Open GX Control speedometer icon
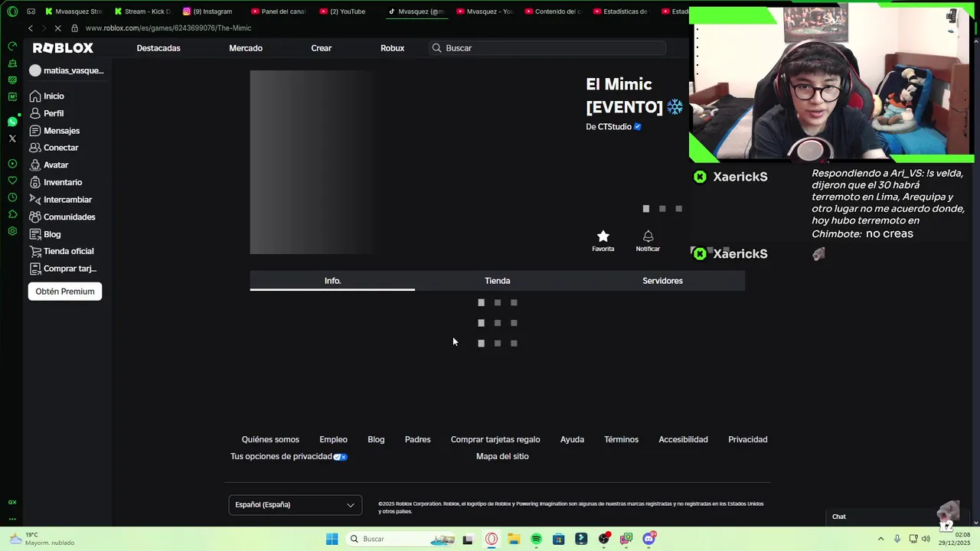 click(x=12, y=46)
